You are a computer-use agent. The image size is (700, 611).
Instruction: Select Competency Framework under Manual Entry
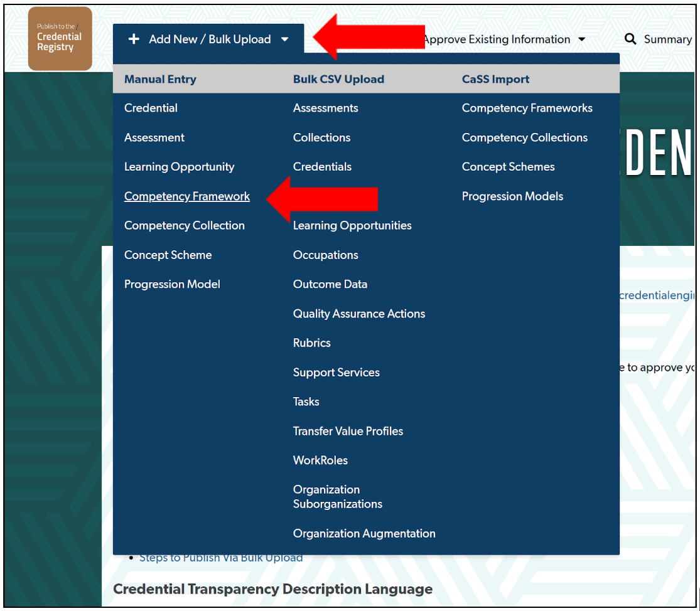(186, 196)
